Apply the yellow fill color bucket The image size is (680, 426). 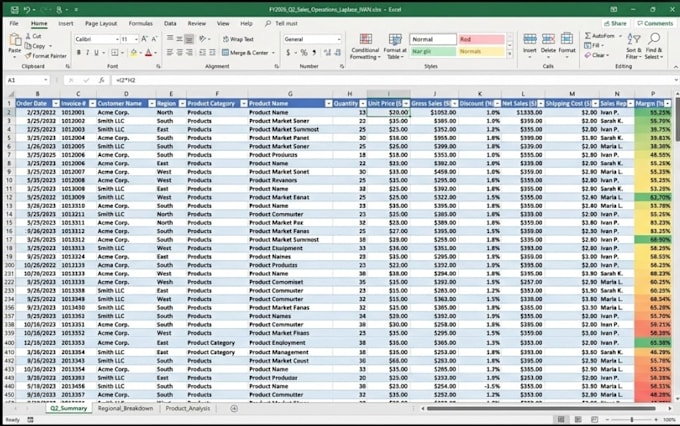pos(134,53)
